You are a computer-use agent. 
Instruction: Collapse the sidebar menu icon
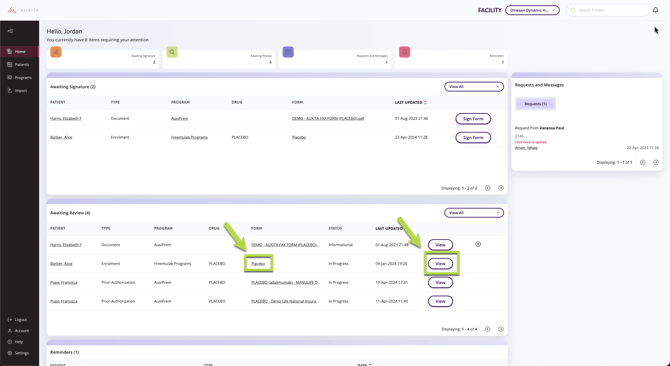tap(10, 31)
